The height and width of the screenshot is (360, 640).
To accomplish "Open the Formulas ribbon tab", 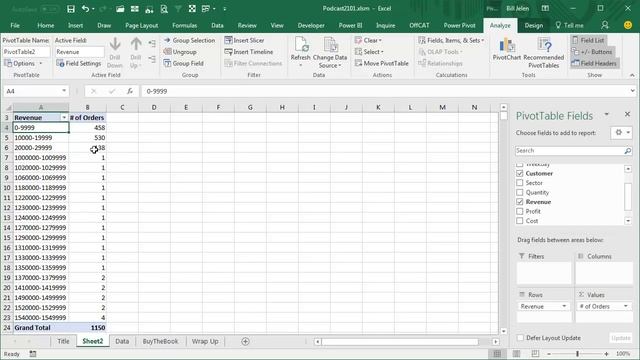I will (x=184, y=25).
